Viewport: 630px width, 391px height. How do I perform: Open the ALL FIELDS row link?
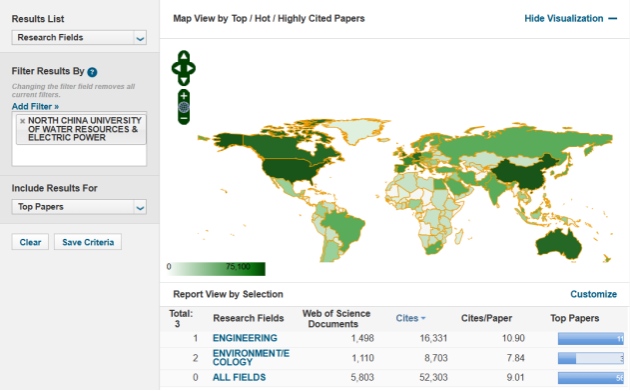coord(239,377)
